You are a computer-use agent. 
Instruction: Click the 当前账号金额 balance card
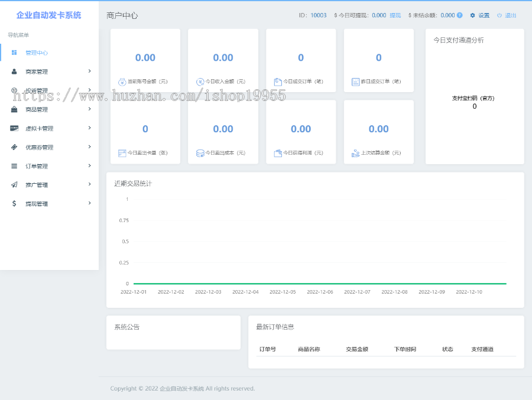click(145, 60)
